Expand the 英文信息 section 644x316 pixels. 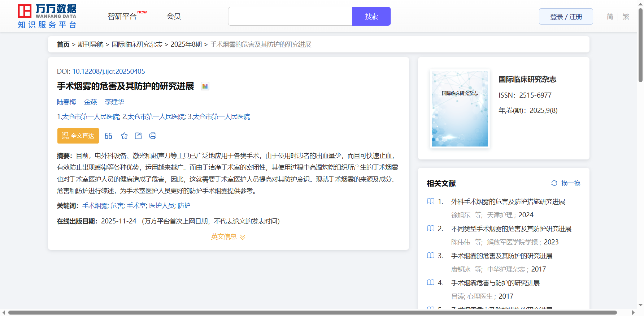(x=228, y=237)
